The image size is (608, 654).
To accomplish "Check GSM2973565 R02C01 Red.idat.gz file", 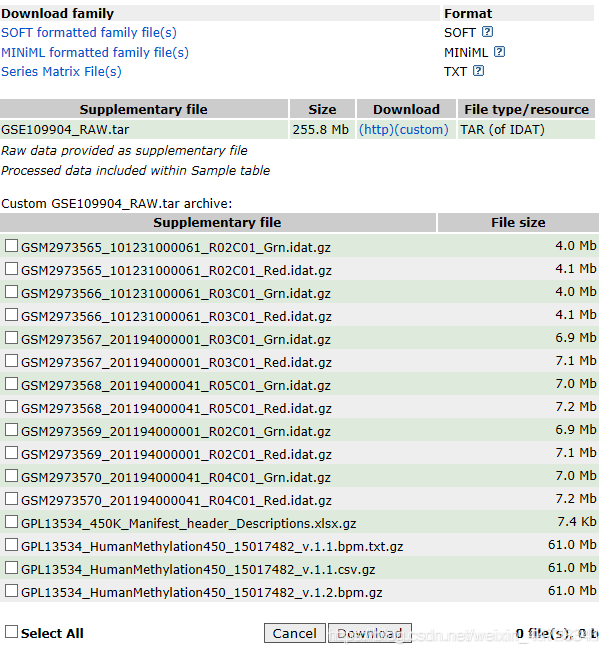I will (x=11, y=269).
